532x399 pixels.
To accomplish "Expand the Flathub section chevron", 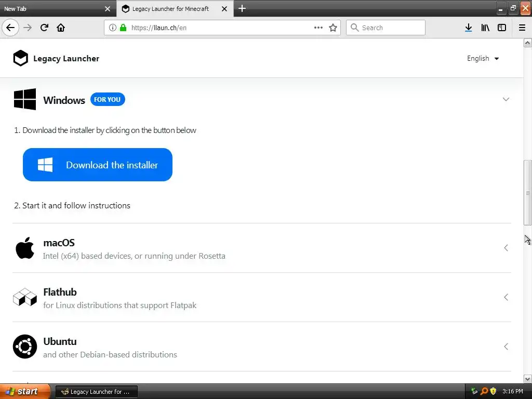I will point(506,297).
